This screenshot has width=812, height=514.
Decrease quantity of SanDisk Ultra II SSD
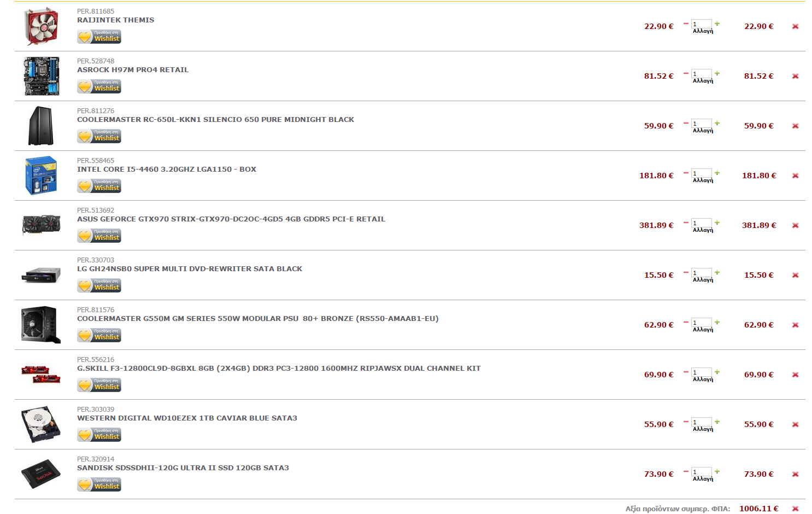(x=686, y=471)
